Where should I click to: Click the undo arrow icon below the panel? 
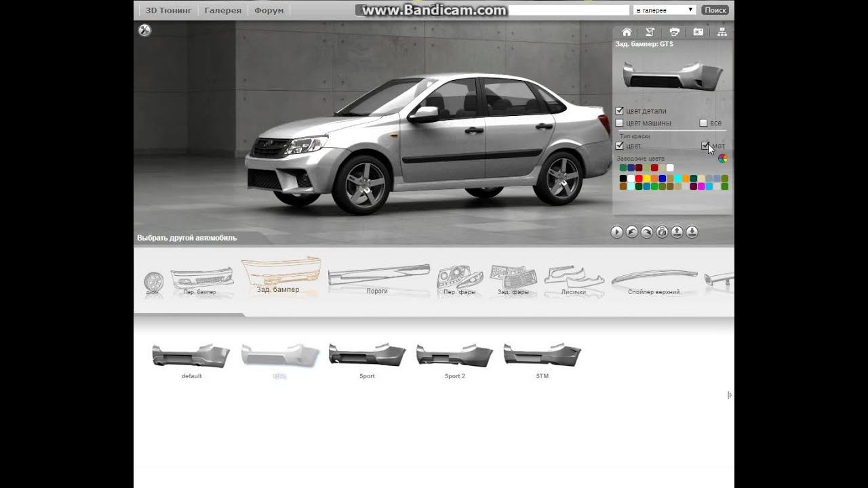tap(631, 232)
